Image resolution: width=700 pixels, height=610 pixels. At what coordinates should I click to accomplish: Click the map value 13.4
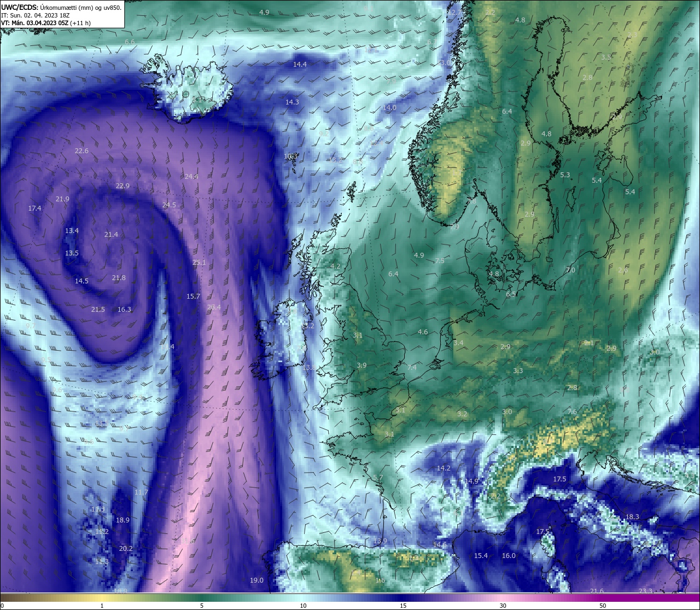(72, 231)
